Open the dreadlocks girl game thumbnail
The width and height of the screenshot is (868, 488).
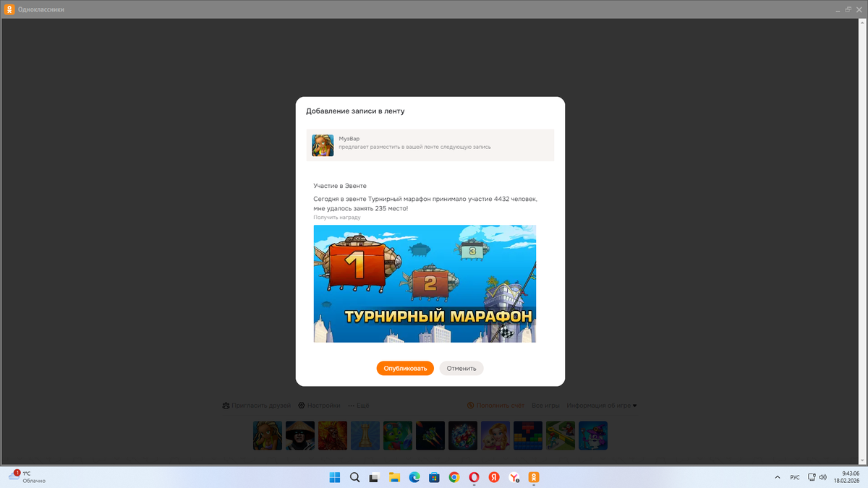tap(268, 436)
